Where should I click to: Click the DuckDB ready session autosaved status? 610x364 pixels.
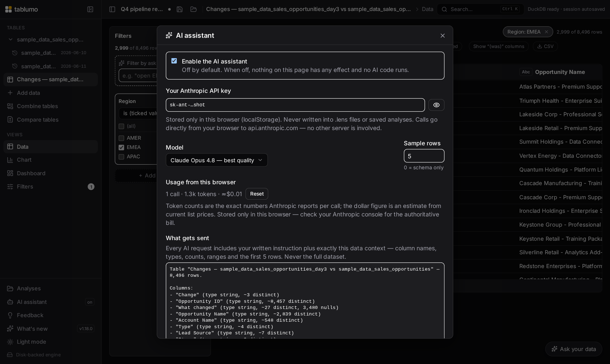[566, 9]
